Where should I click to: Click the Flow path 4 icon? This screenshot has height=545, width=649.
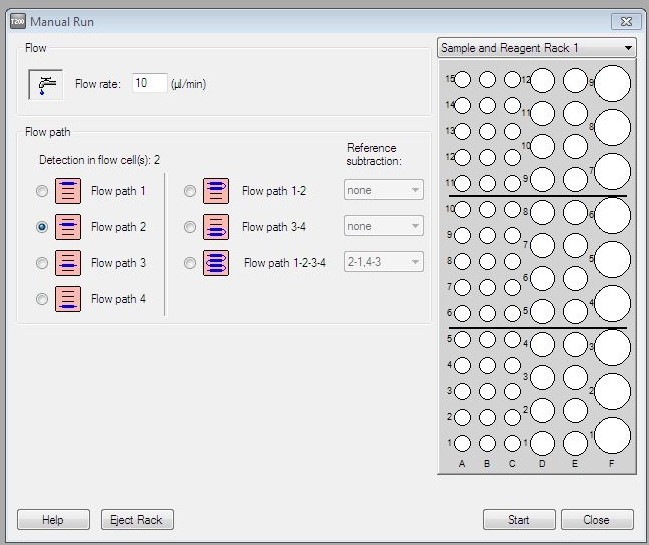(67, 299)
